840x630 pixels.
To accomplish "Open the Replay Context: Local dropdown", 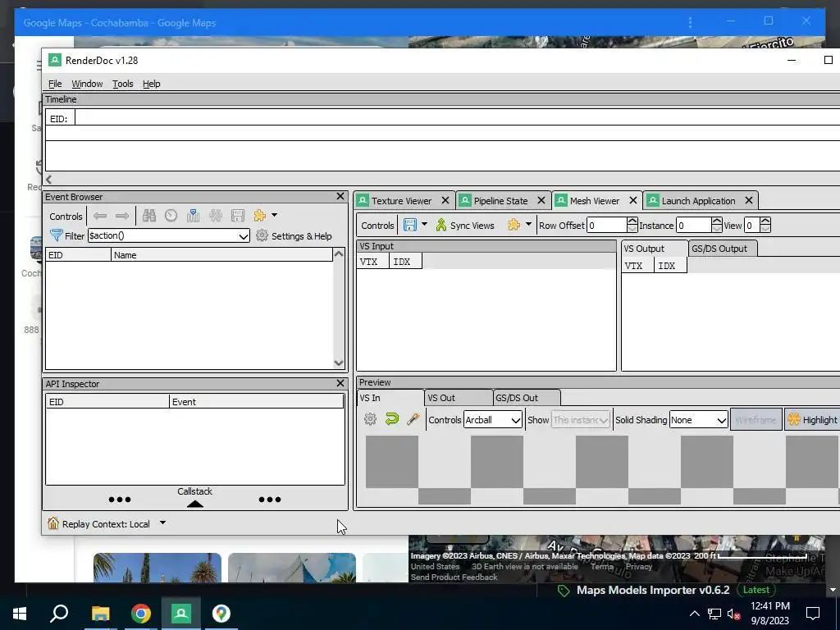I will (x=162, y=523).
